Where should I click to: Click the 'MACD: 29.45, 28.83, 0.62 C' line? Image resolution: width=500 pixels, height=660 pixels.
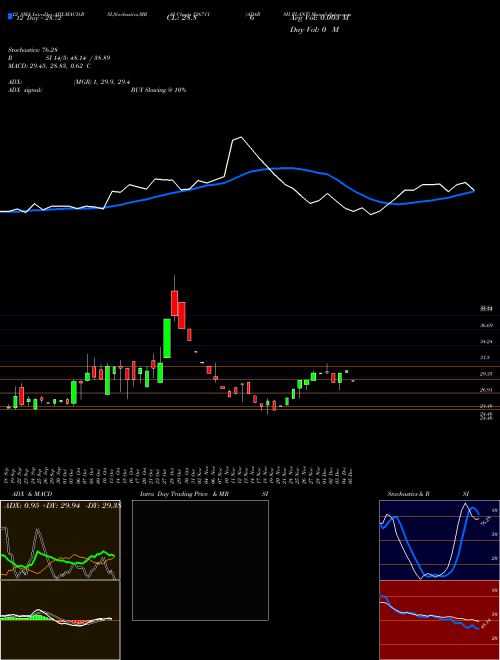(50, 66)
